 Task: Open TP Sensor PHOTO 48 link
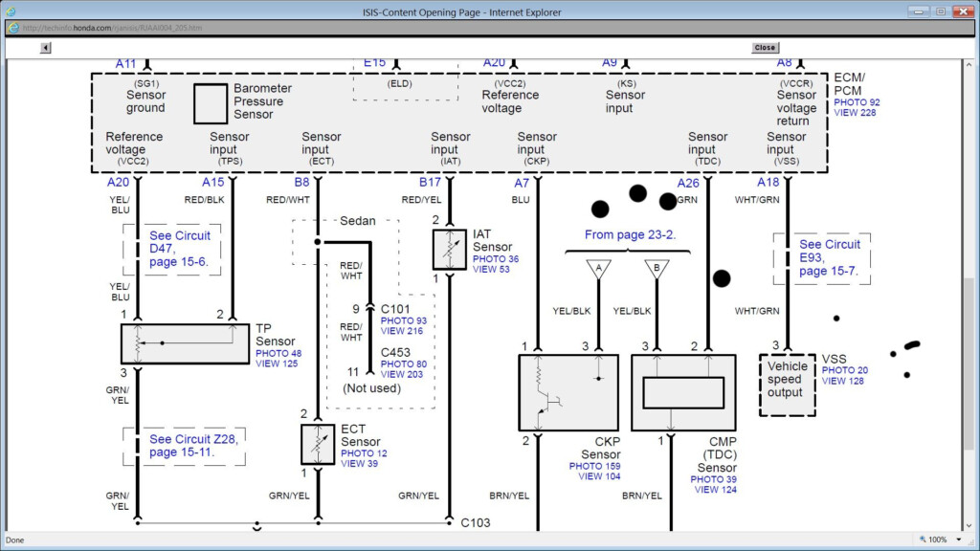[x=278, y=354]
